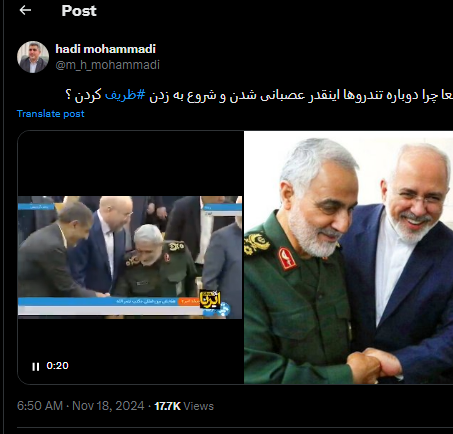Viewport: 453px width, 434px height.
Task: Click the black letterbox area above the video
Action: [130, 163]
